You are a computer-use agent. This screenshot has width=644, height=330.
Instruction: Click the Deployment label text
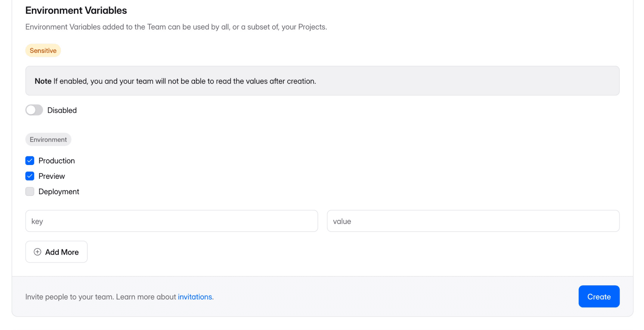point(59,192)
